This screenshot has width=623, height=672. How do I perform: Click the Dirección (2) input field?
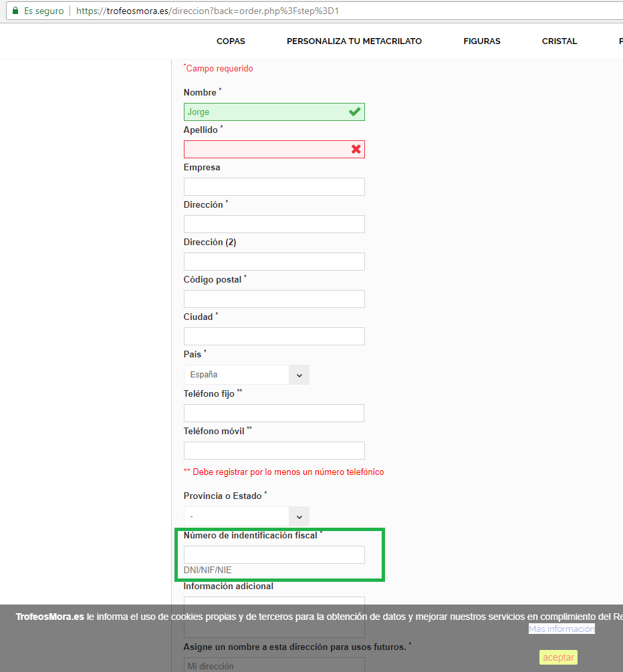pos(274,261)
